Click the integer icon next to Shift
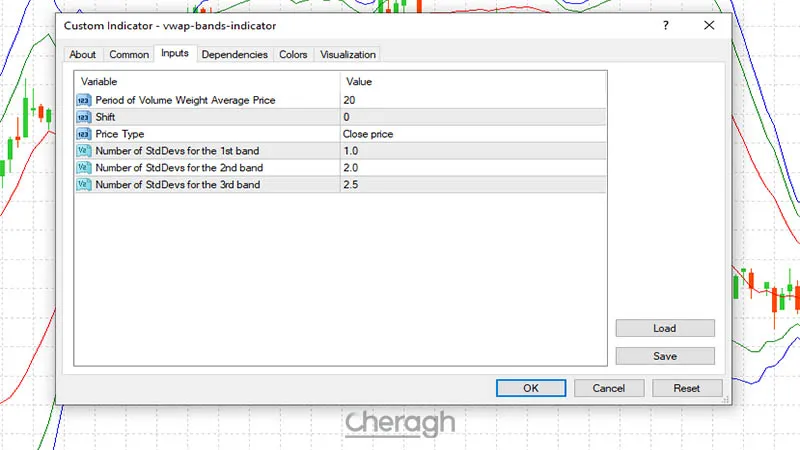This screenshot has width=800, height=450. point(84,117)
